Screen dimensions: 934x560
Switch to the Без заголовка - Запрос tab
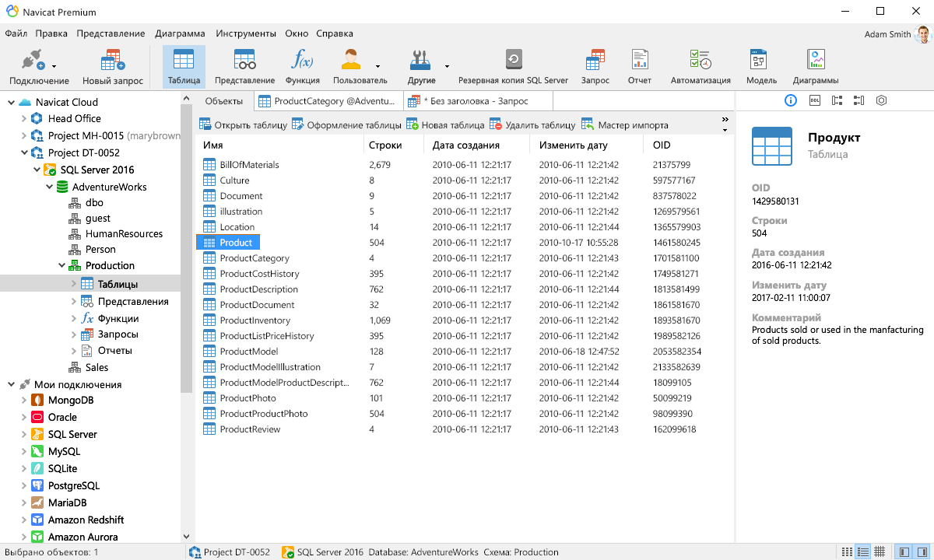478,101
